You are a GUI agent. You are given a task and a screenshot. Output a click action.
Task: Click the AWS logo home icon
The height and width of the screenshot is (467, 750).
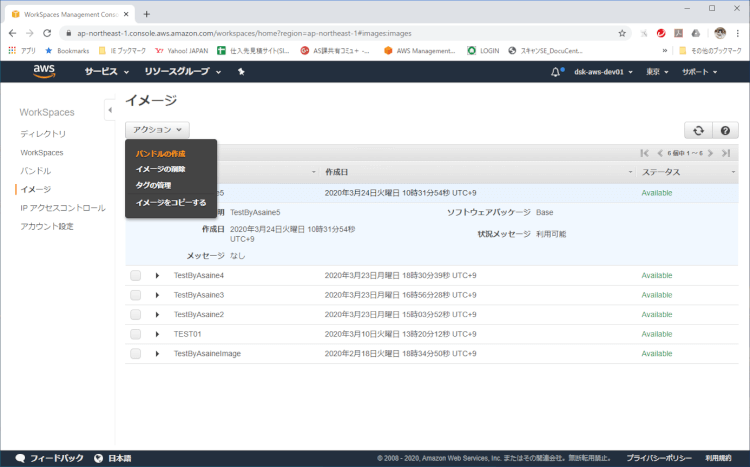tap(44, 72)
